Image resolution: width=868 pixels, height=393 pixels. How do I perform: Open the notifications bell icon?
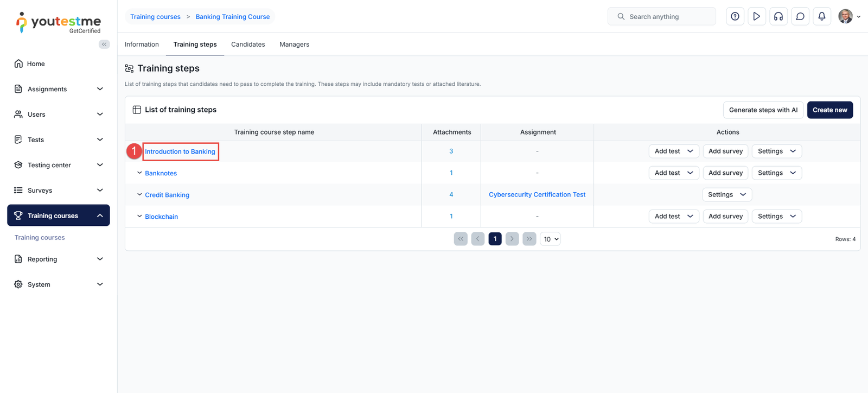coord(821,17)
